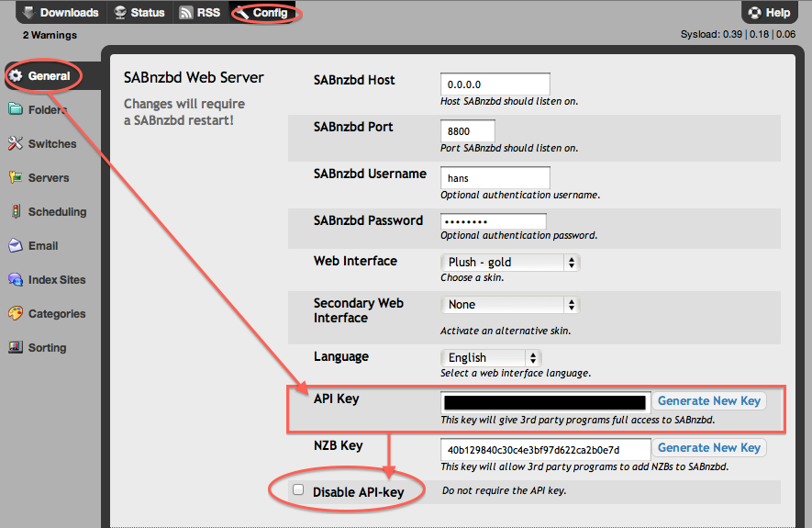Focus the SABnzbd Port field
This screenshot has height=528, width=812.
468,131
